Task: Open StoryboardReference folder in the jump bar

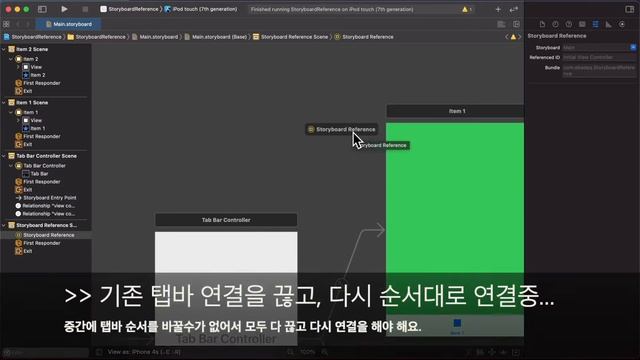Action: [x=97, y=37]
